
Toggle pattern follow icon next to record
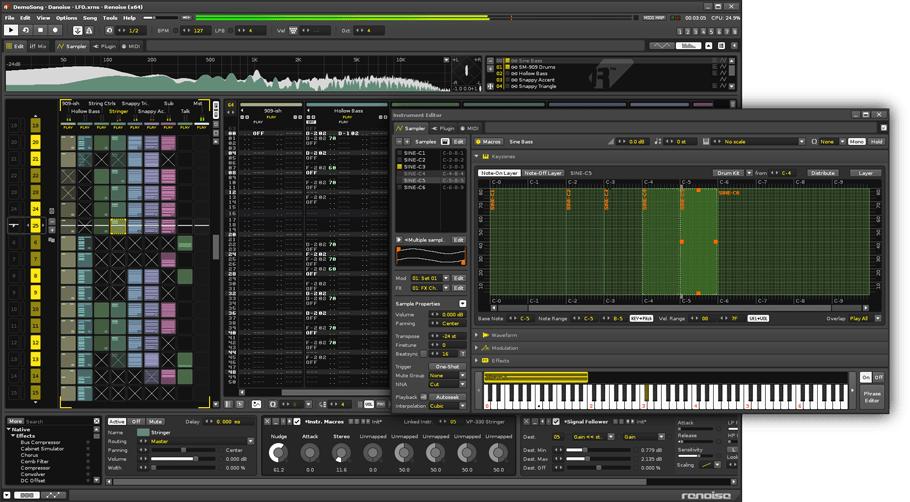click(x=78, y=30)
